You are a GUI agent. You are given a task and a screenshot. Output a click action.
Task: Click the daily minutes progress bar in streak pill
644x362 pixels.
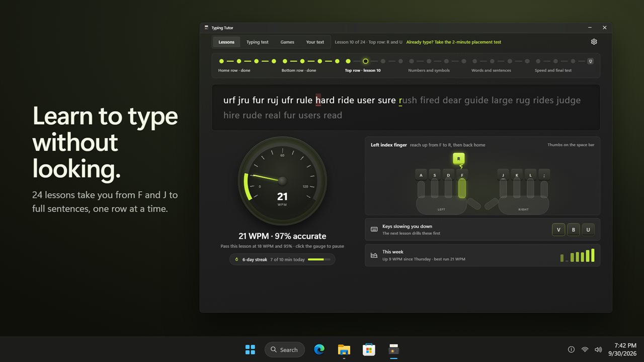tap(319, 259)
